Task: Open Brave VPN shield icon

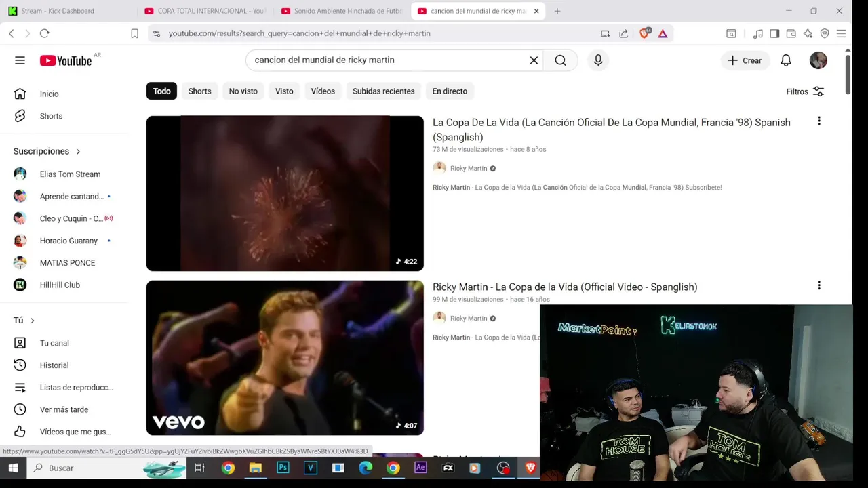Action: pos(825,33)
